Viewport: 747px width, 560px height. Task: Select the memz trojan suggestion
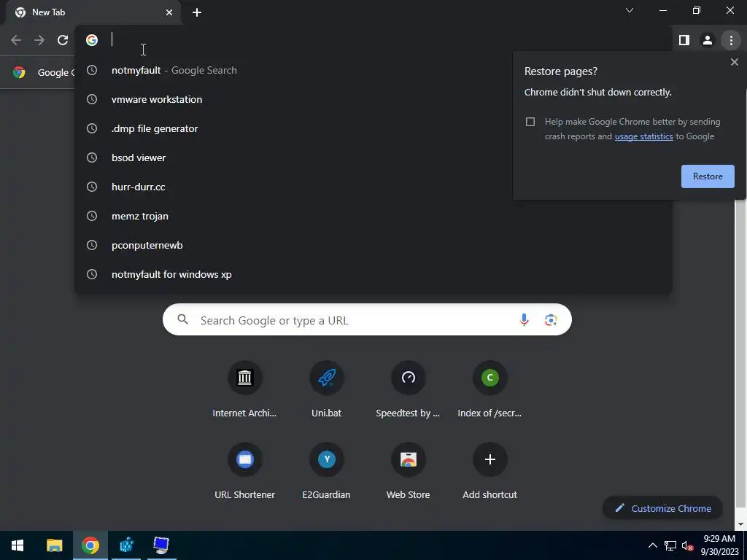click(x=373, y=216)
